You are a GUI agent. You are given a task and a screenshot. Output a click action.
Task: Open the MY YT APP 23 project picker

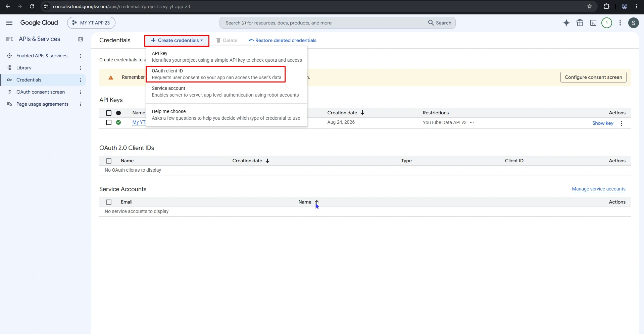tap(91, 23)
